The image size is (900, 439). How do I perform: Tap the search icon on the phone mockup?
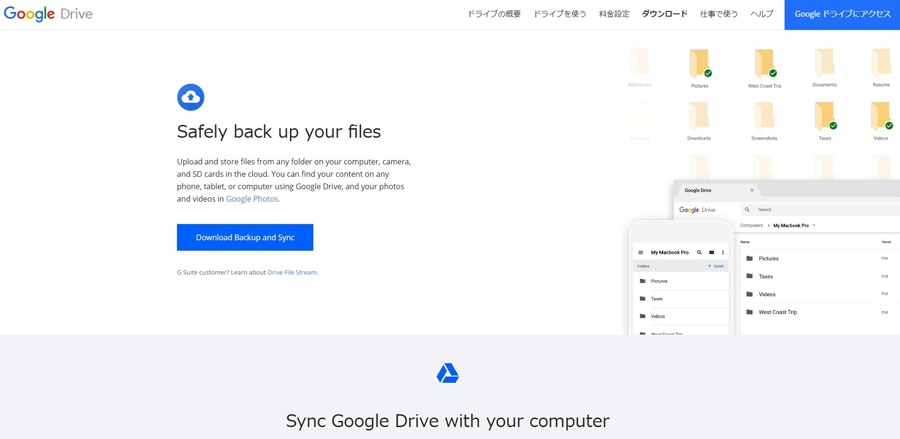[699, 252]
